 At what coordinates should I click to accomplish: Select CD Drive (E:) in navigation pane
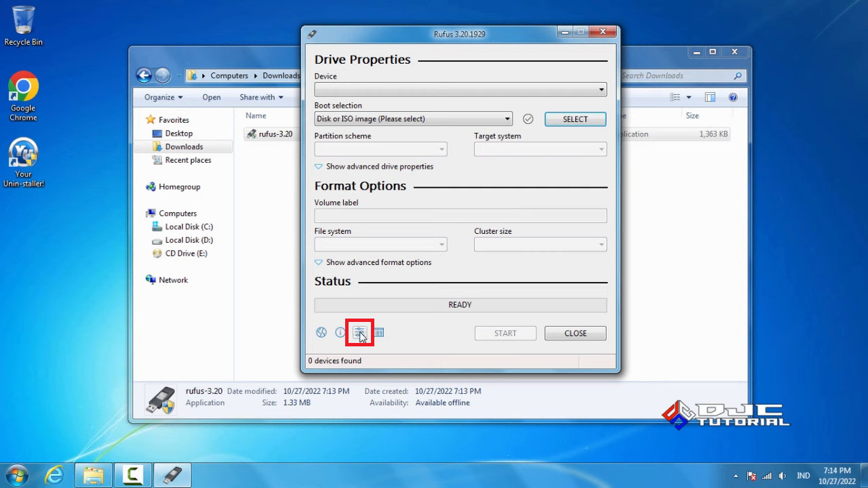pos(180,253)
